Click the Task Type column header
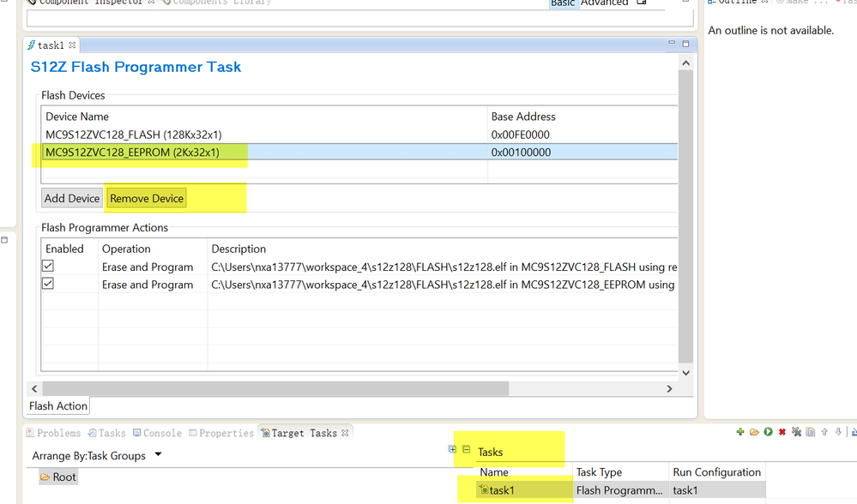Screen dimensions: 857x504 pos(599,471)
